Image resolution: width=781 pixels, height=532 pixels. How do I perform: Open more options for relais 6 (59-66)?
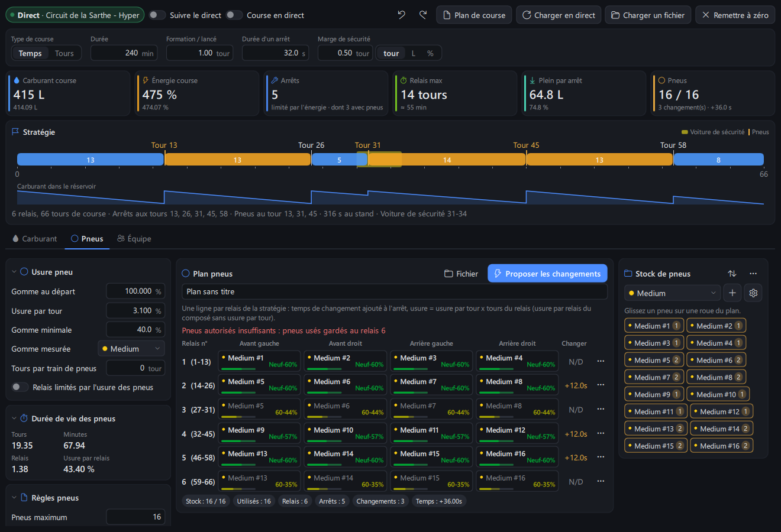601,481
